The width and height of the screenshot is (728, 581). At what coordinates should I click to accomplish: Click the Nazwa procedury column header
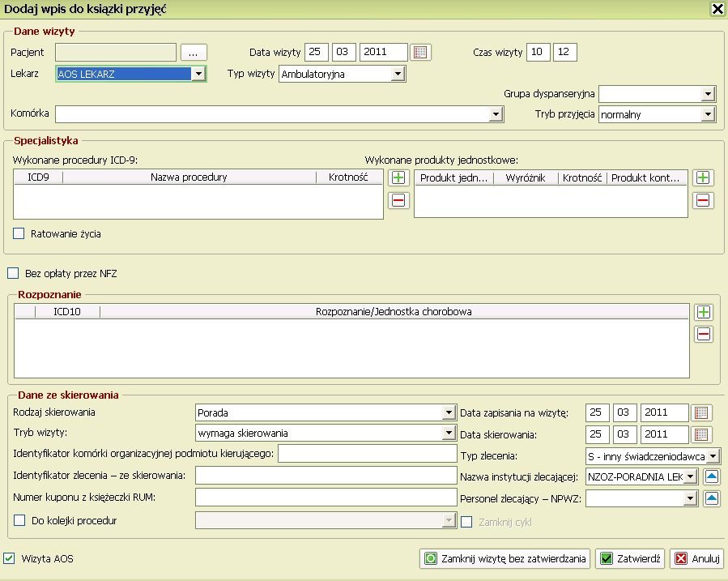click(189, 177)
